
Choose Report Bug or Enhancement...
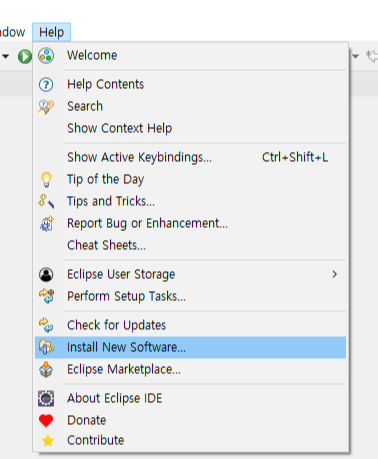[x=190, y=223]
